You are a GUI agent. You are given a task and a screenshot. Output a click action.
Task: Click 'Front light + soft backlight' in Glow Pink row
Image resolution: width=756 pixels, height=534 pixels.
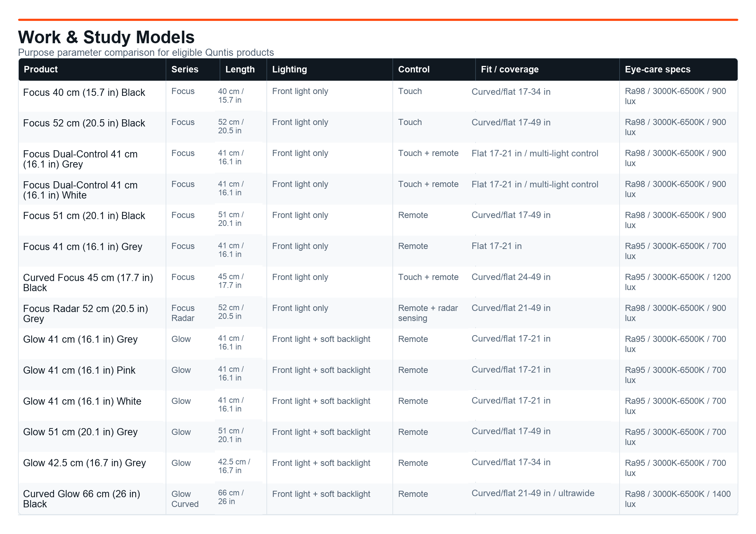coord(321,370)
